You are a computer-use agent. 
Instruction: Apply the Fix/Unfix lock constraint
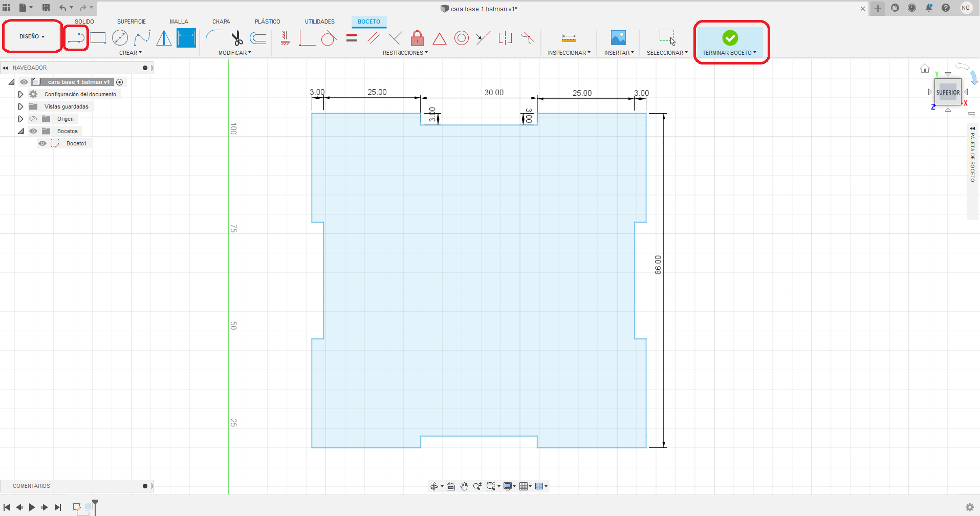coord(418,38)
